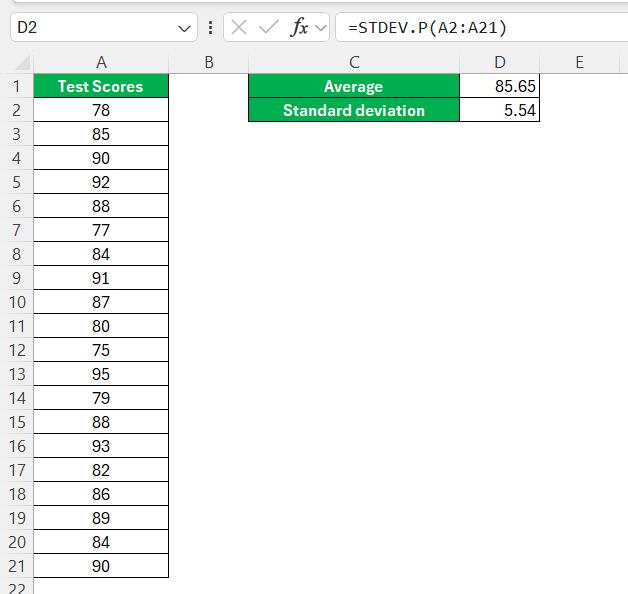The width and height of the screenshot is (628, 594).
Task: Click cell A9 containing 91
Action: coord(101,278)
